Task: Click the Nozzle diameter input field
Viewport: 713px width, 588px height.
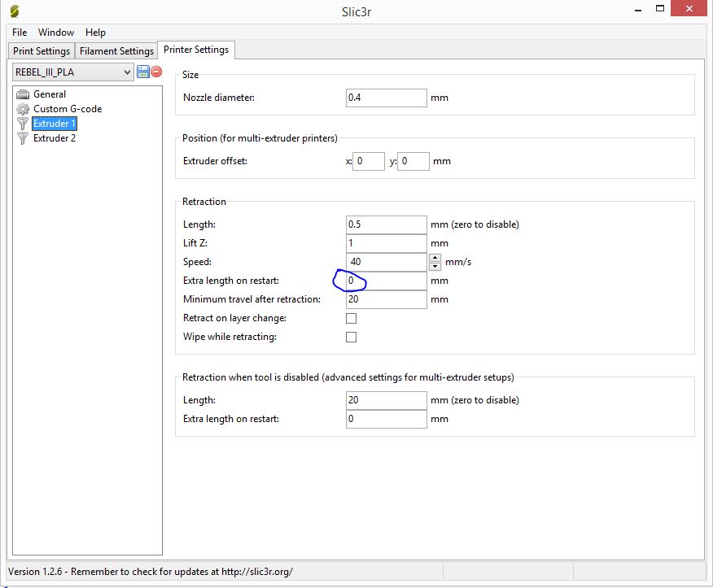Action: tap(386, 98)
